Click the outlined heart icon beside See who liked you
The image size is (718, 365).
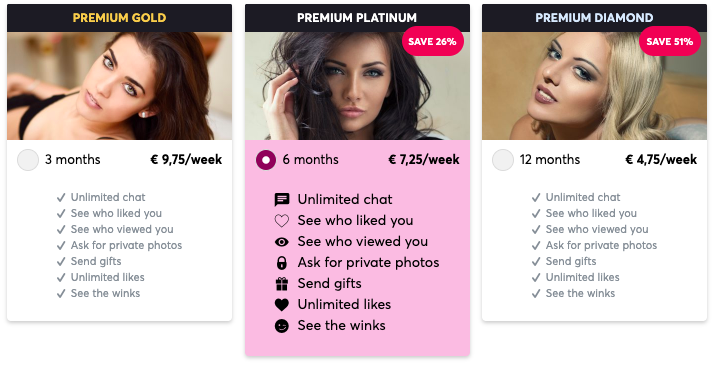point(282,221)
